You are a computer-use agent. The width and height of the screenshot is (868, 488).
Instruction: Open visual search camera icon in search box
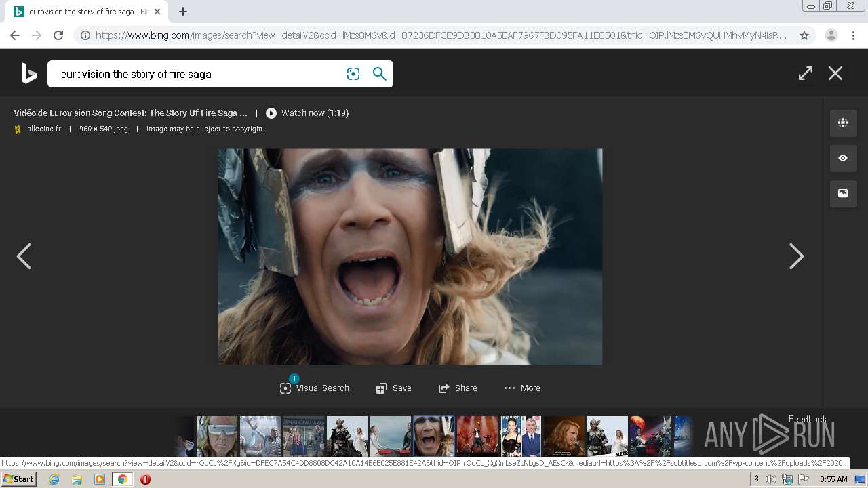click(x=353, y=74)
